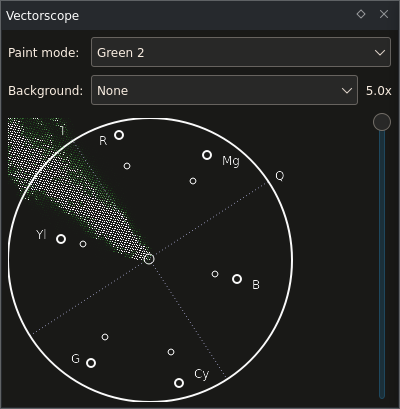Click the red (R) target marker
The image size is (400, 409).
pyautogui.click(x=119, y=135)
